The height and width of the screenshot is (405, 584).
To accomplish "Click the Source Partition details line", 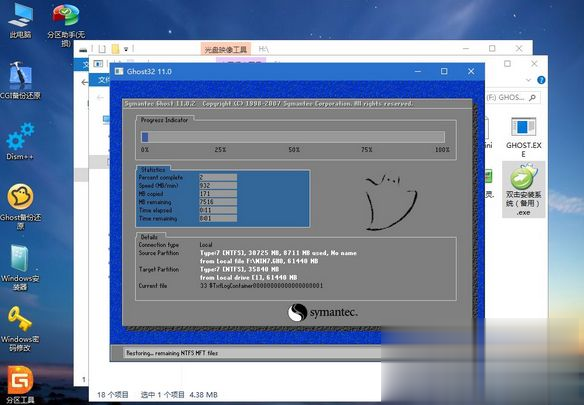I will point(278,253).
